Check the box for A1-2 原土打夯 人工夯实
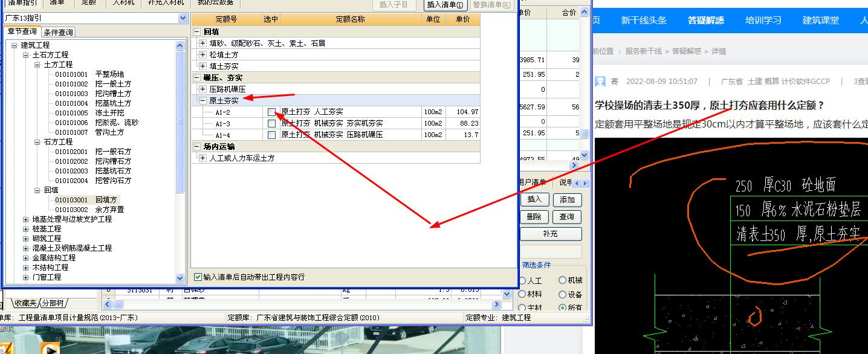The width and height of the screenshot is (868, 354). (x=272, y=112)
